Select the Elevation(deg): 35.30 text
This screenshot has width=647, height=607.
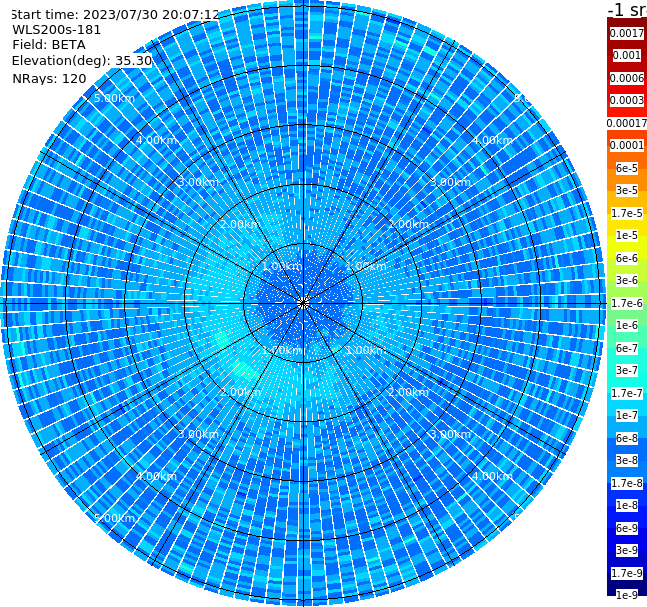point(82,61)
